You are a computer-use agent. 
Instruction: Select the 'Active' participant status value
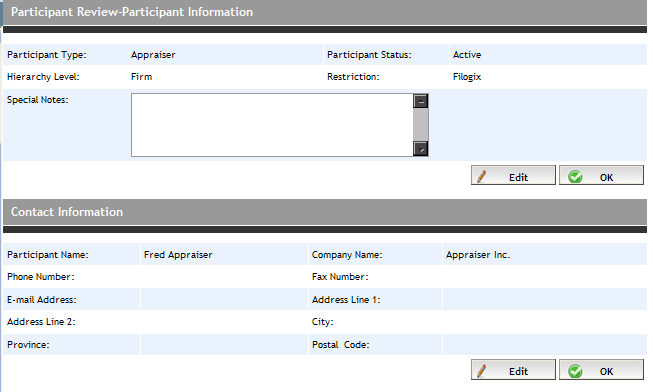467,55
